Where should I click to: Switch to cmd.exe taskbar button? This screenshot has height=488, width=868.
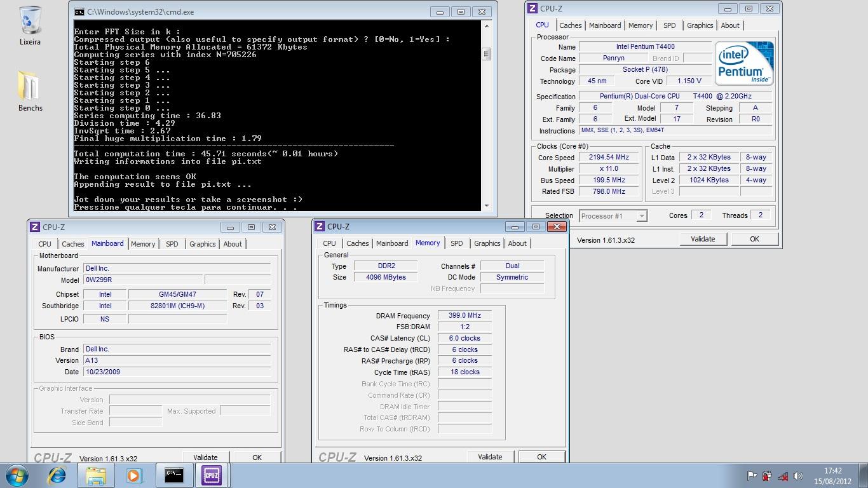pos(174,475)
